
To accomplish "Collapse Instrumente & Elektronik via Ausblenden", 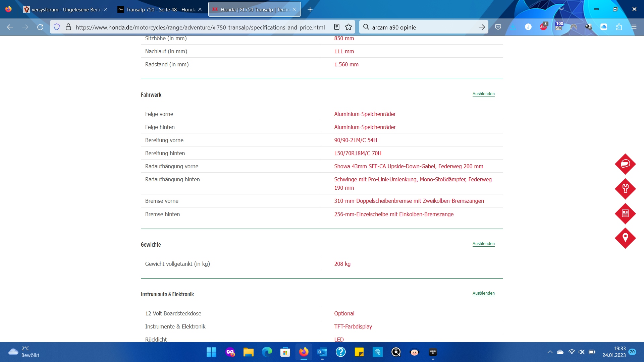I will (x=483, y=293).
